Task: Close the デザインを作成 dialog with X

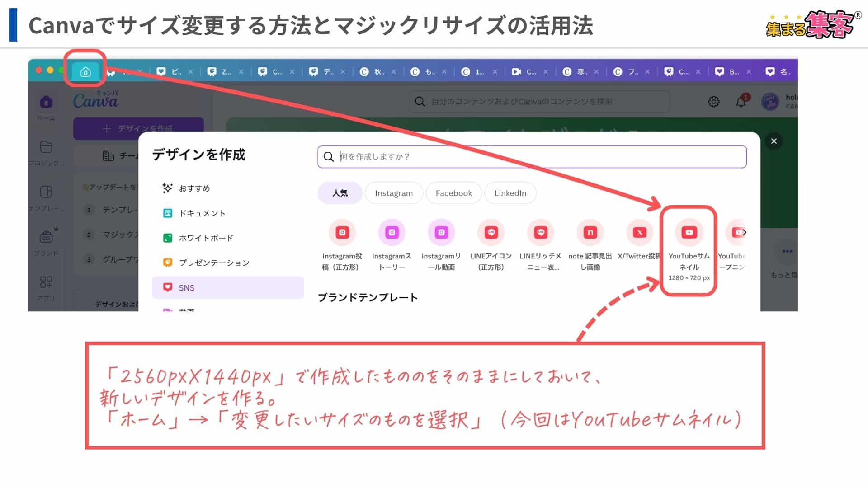Action: click(774, 141)
